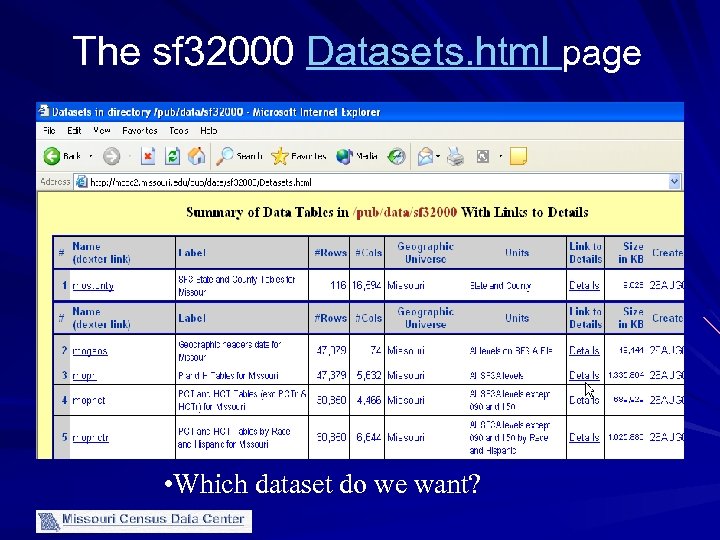The width and height of the screenshot is (720, 540).
Task: Click the #Cols value 5,632
Action: click(369, 376)
